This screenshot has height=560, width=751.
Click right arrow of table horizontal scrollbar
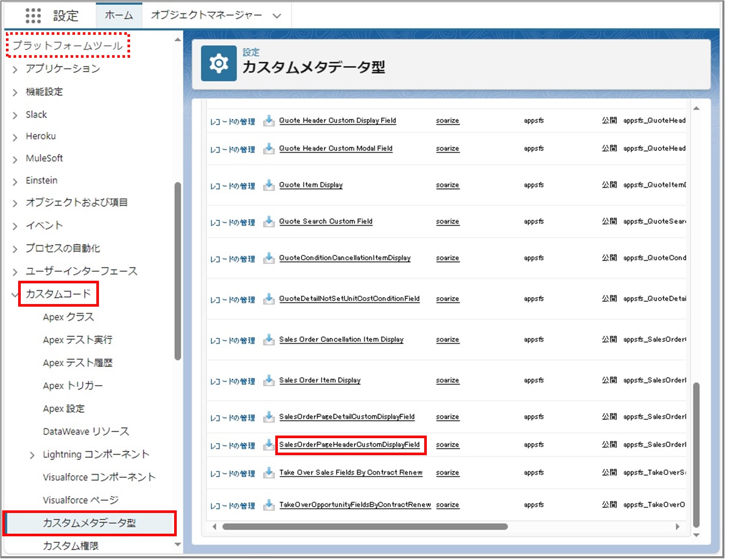coord(678,527)
